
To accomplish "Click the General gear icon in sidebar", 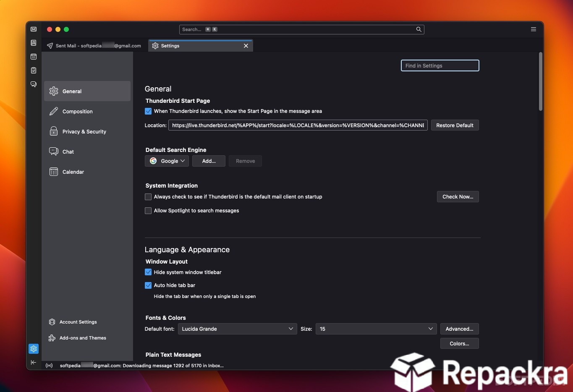I will tap(54, 91).
